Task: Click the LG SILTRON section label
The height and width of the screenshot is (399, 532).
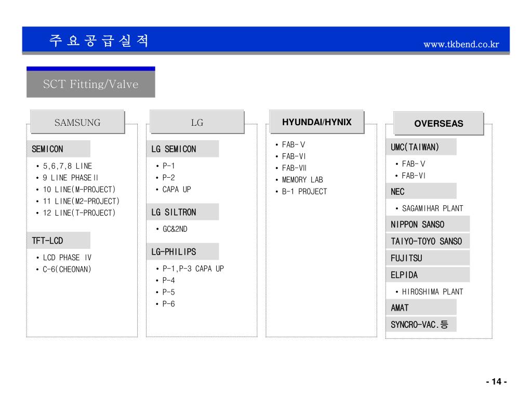Action: tap(182, 212)
